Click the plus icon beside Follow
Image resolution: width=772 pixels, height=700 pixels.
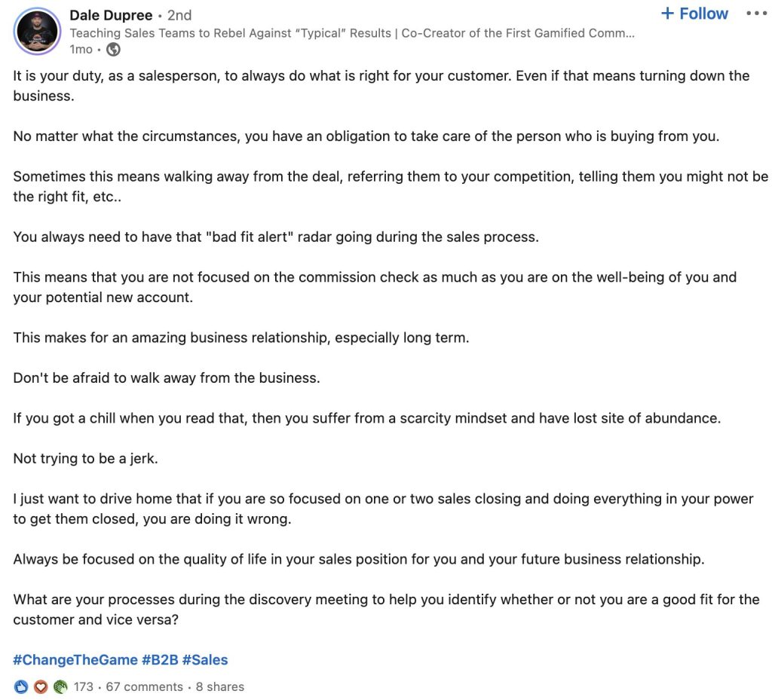[x=667, y=14]
